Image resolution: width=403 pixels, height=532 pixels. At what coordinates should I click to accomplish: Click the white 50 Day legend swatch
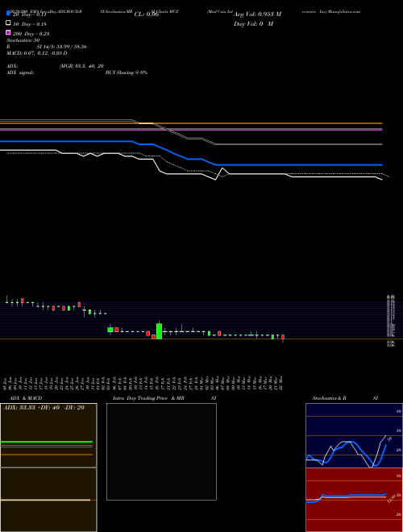8,23
